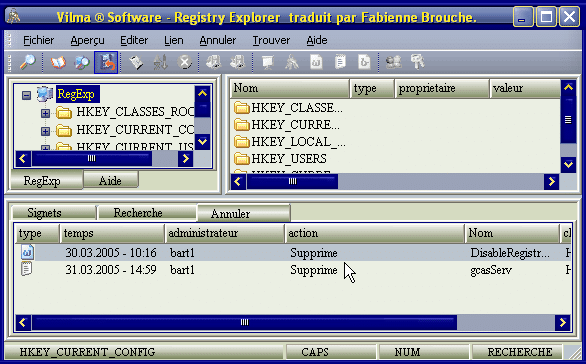Open the Editer menu

134,40
